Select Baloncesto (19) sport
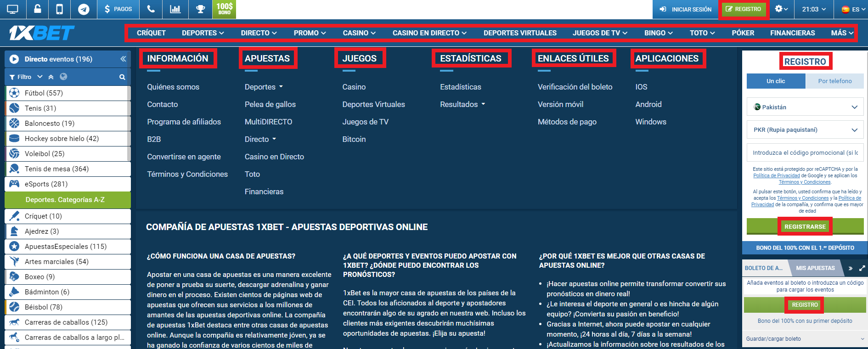The image size is (868, 349). point(68,123)
